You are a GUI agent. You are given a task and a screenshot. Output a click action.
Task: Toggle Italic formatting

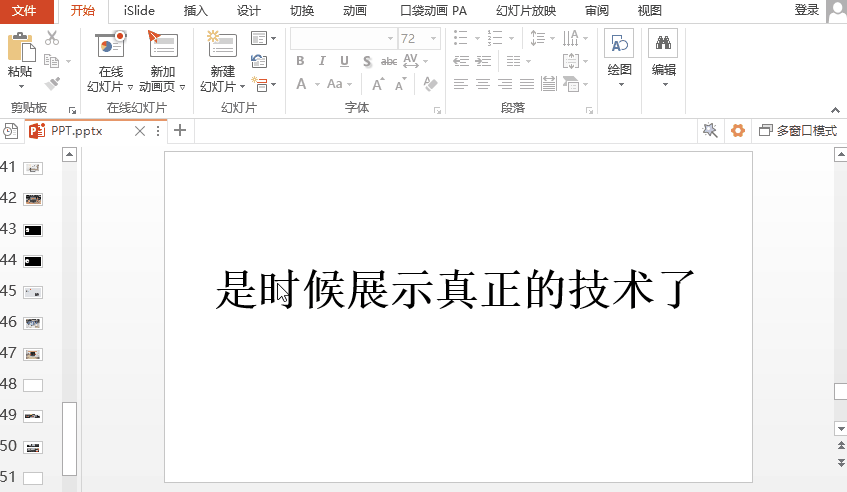322,61
